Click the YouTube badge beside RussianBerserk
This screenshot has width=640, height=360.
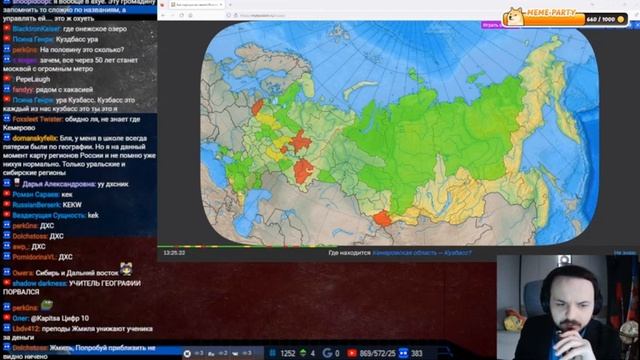7,204
